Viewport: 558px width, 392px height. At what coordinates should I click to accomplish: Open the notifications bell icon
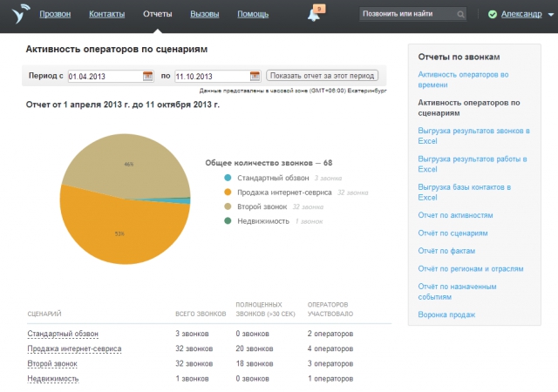point(314,16)
